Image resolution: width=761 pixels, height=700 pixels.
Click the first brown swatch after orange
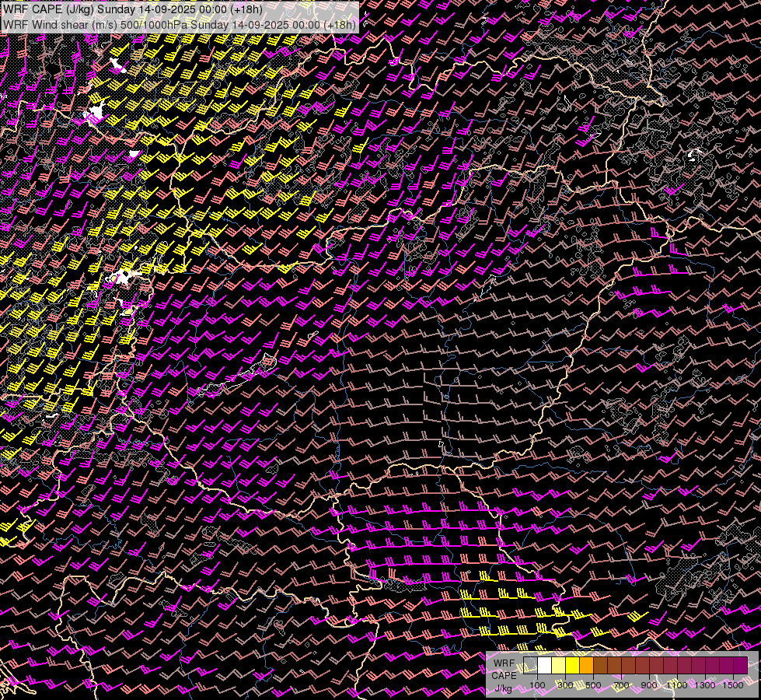[x=601, y=666]
